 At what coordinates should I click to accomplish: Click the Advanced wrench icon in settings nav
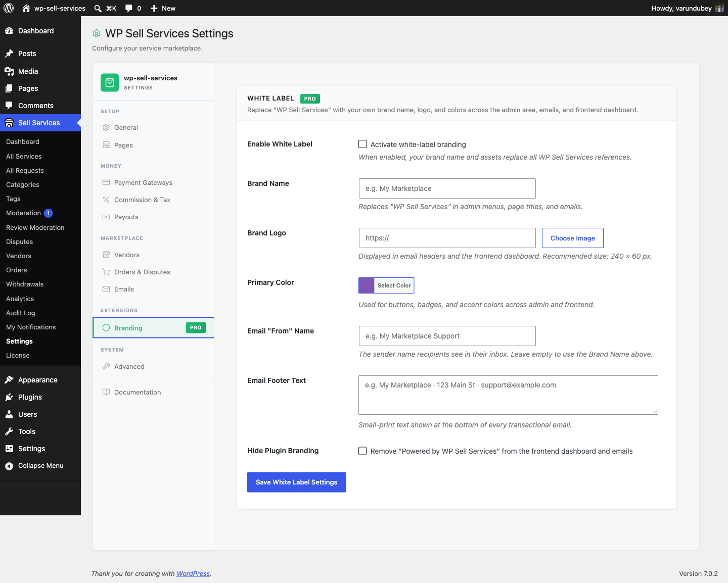106,366
